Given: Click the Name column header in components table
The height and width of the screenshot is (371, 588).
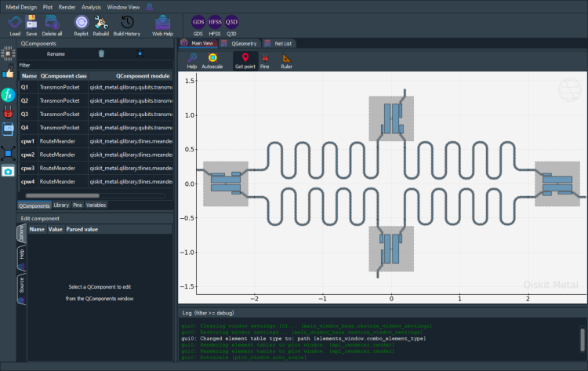Looking at the screenshot, I should pyautogui.click(x=29, y=76).
